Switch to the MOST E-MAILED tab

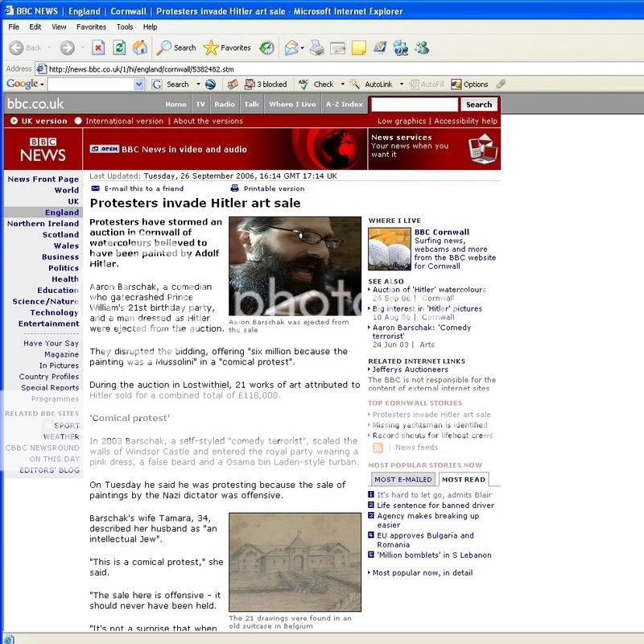point(403,479)
